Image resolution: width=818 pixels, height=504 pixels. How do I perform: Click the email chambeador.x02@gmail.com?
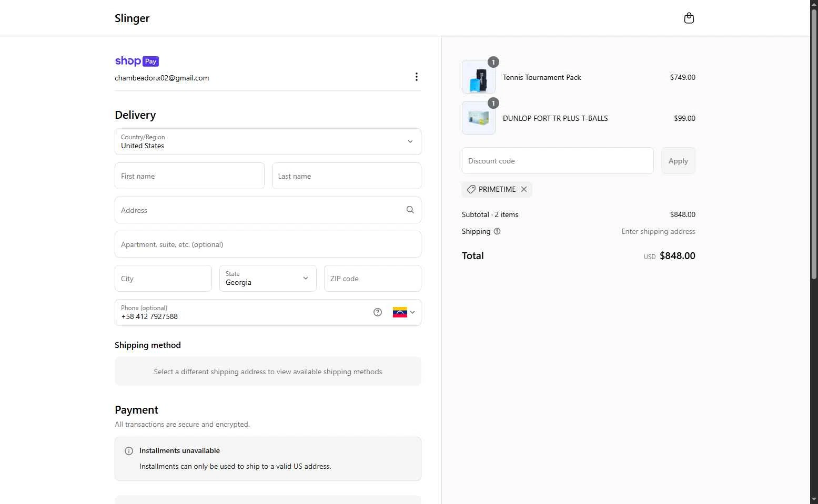[162, 78]
